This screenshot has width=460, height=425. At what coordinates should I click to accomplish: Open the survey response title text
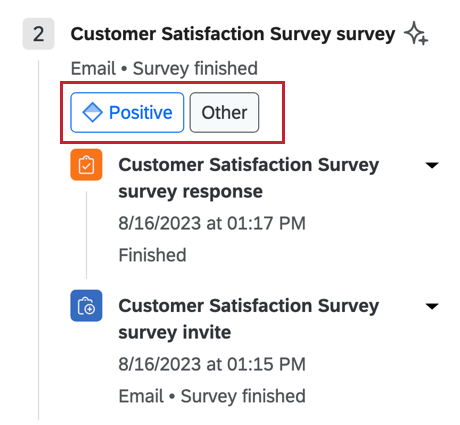(x=249, y=178)
